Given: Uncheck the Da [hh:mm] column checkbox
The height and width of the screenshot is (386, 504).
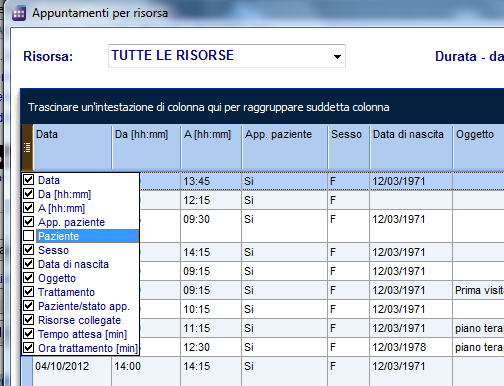Looking at the screenshot, I should click(x=29, y=194).
